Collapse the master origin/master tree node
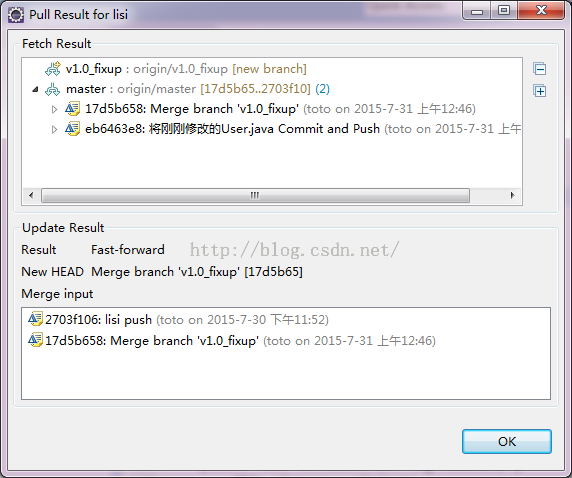This screenshot has width=572, height=478. click(35, 89)
